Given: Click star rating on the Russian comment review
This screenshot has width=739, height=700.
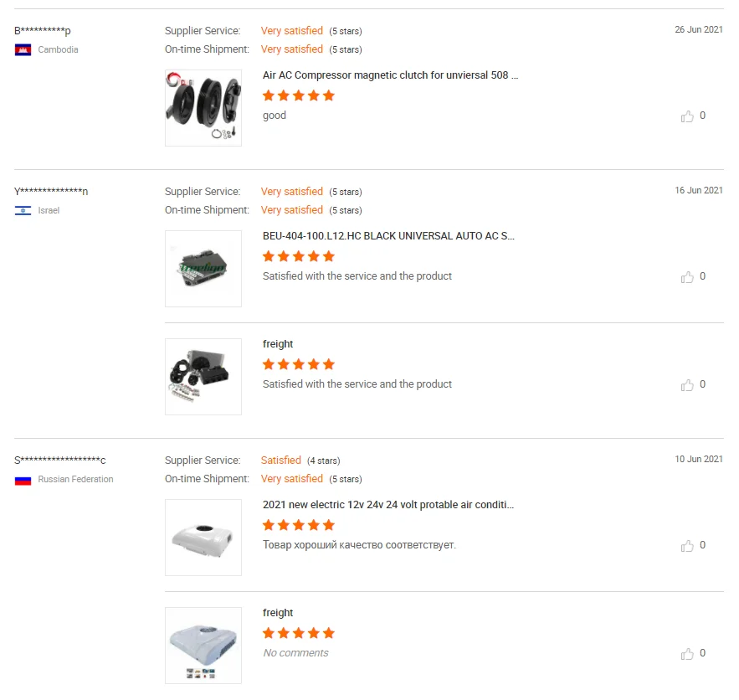Looking at the screenshot, I should [299, 525].
